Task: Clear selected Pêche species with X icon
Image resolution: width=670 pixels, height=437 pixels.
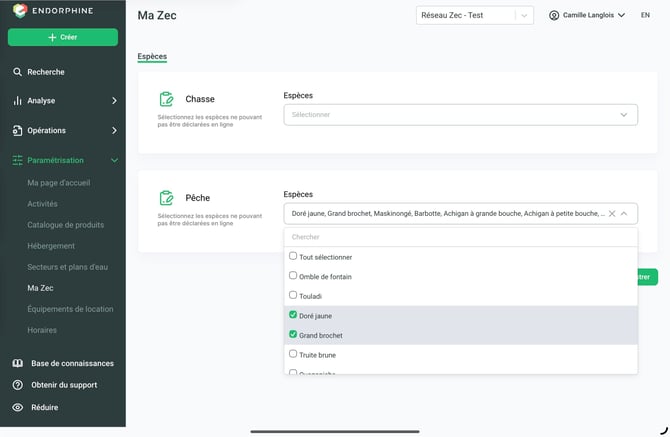Action: pos(612,214)
